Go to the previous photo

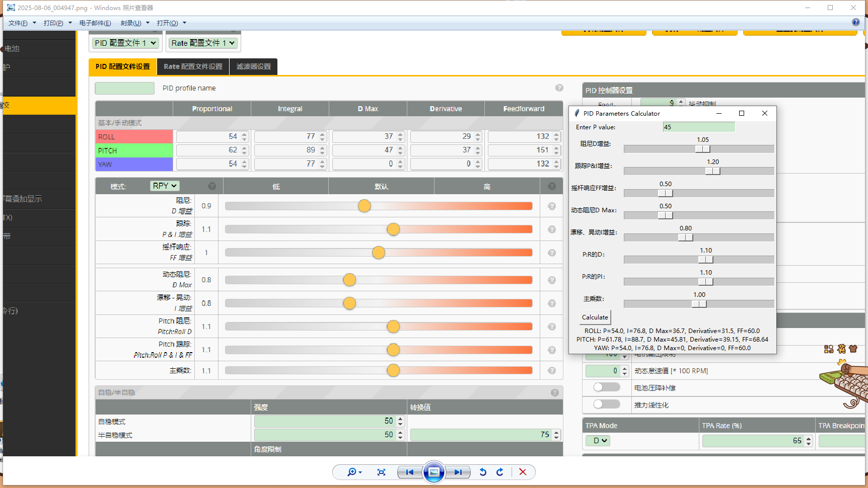410,472
